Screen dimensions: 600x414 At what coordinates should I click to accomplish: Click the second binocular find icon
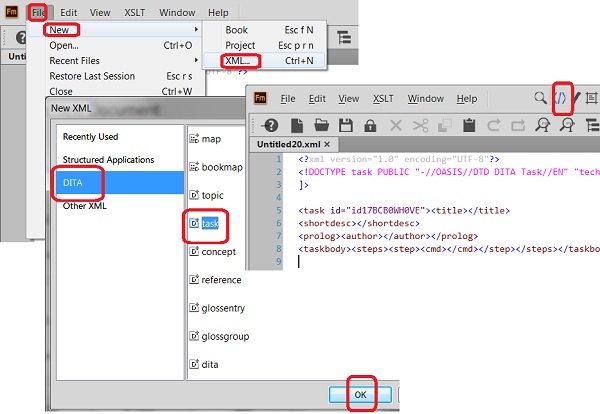click(x=567, y=125)
